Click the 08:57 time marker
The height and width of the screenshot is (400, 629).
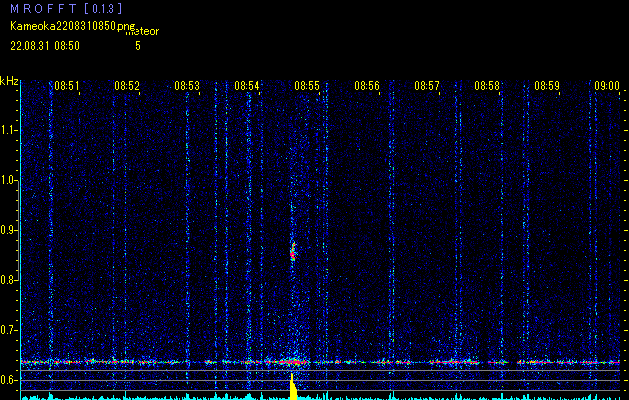click(427, 86)
